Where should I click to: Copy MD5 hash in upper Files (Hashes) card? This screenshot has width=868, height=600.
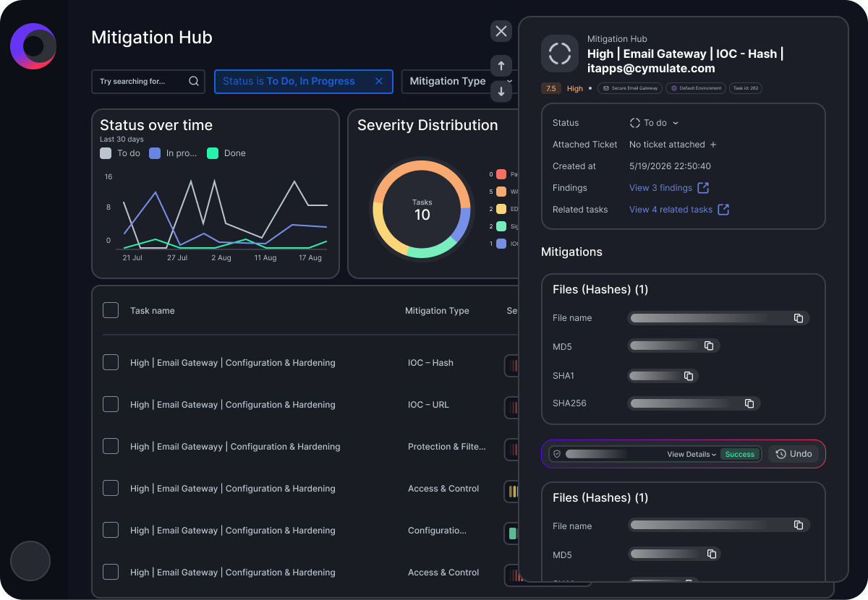[x=709, y=346]
